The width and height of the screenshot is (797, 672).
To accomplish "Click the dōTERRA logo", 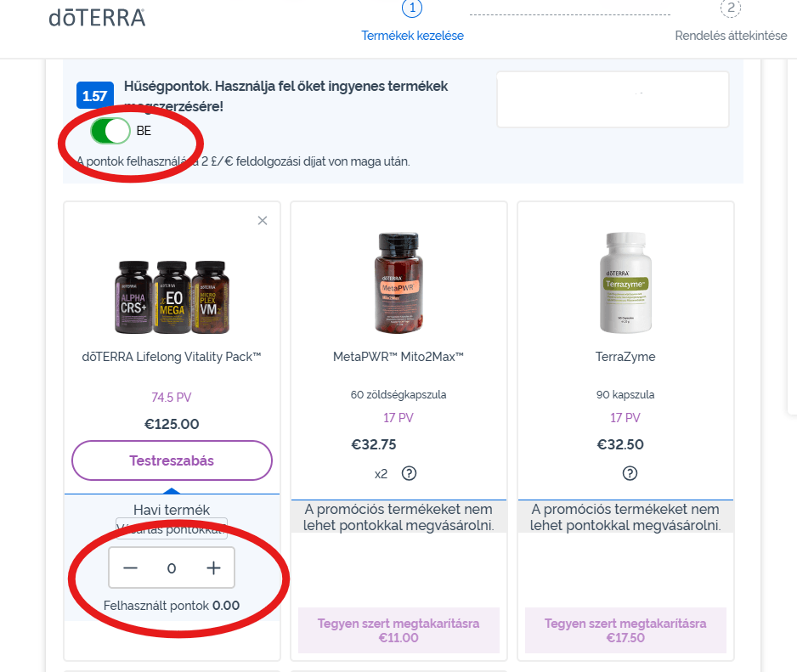I will (97, 17).
